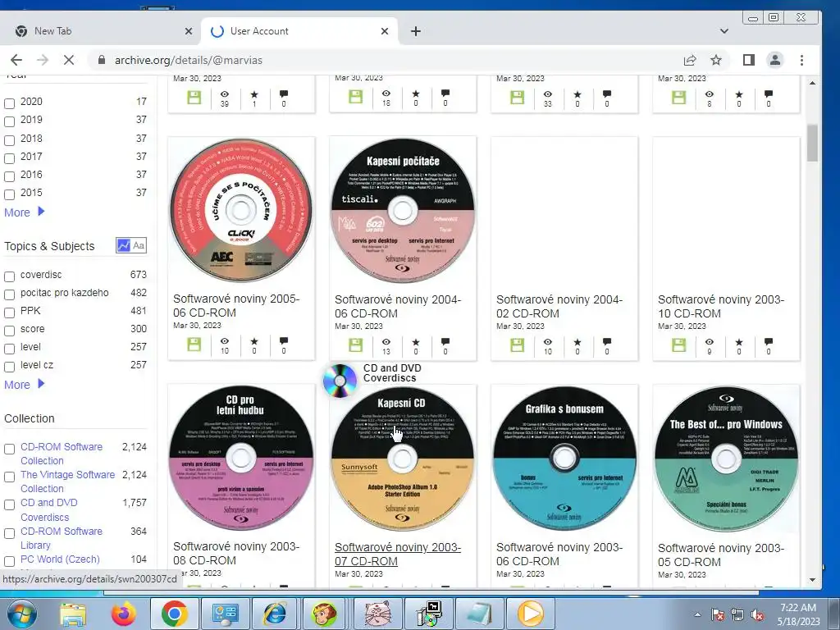
Task: Open Softwarové noviny 2003-07 CD-ROM title
Action: pyautogui.click(x=398, y=554)
